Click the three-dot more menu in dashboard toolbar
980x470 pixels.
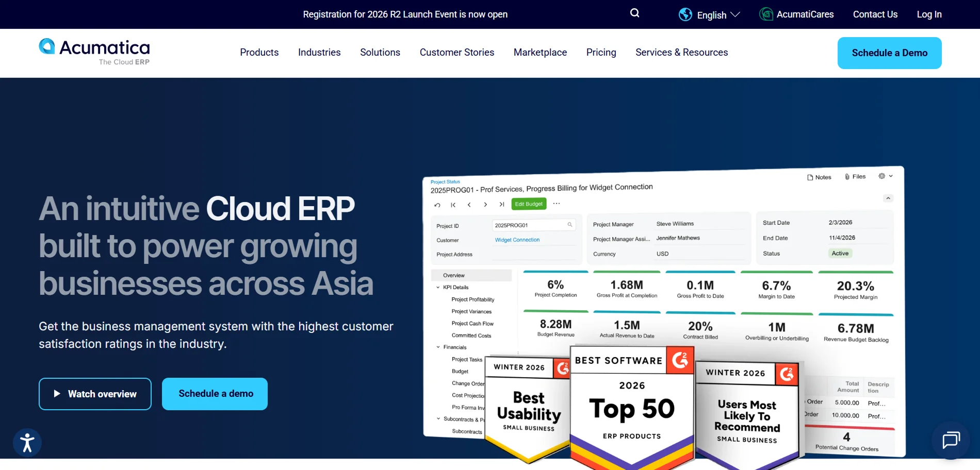(x=557, y=204)
